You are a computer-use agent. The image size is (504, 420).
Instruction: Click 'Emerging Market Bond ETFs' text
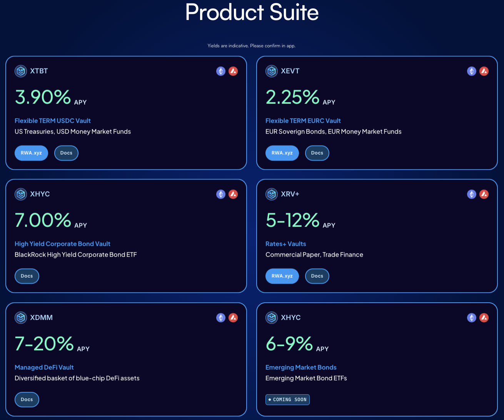(306, 378)
